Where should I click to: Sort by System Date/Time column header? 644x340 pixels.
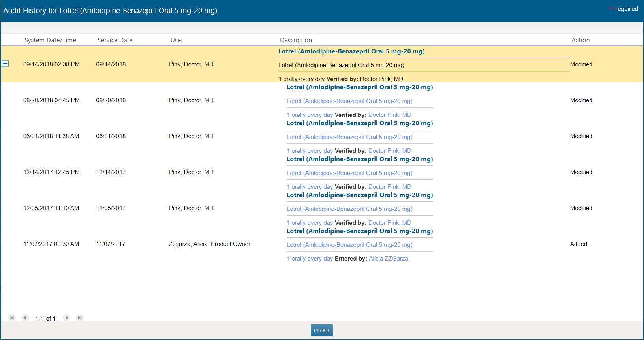click(x=50, y=40)
